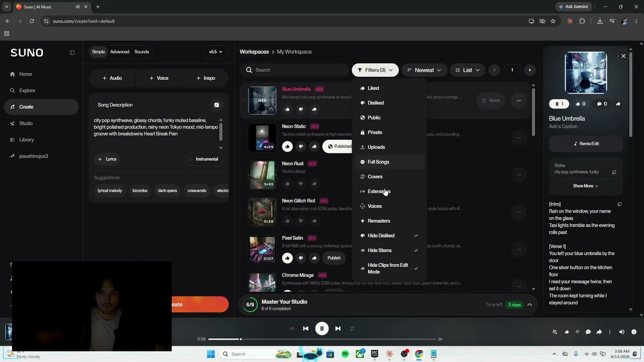Expand the song description editor icon
The width and height of the screenshot is (644, 362).
[217, 105]
